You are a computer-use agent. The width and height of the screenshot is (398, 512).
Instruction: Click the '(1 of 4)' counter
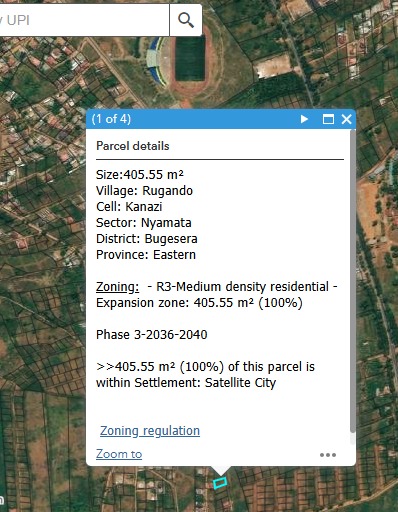(111, 119)
